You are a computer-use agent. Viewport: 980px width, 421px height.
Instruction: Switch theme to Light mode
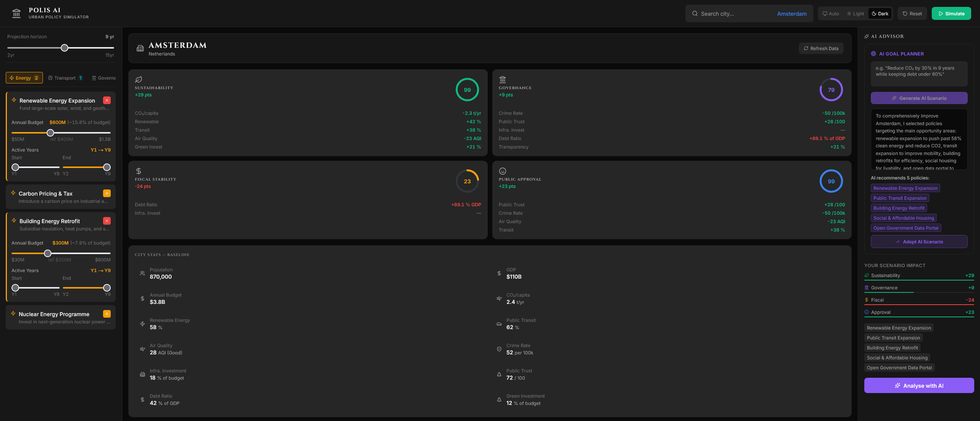click(x=855, y=14)
